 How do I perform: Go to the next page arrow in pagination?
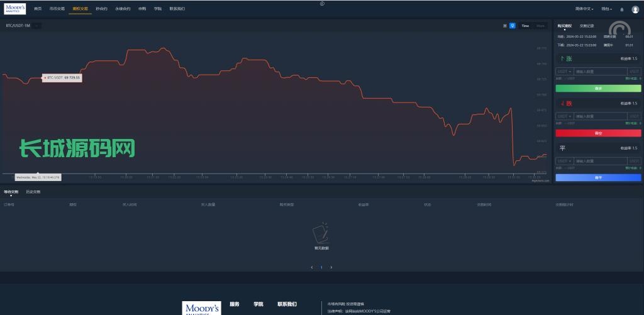(x=331, y=267)
